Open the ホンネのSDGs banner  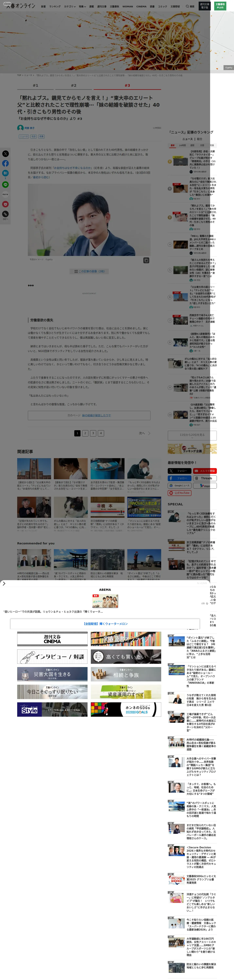point(126,710)
